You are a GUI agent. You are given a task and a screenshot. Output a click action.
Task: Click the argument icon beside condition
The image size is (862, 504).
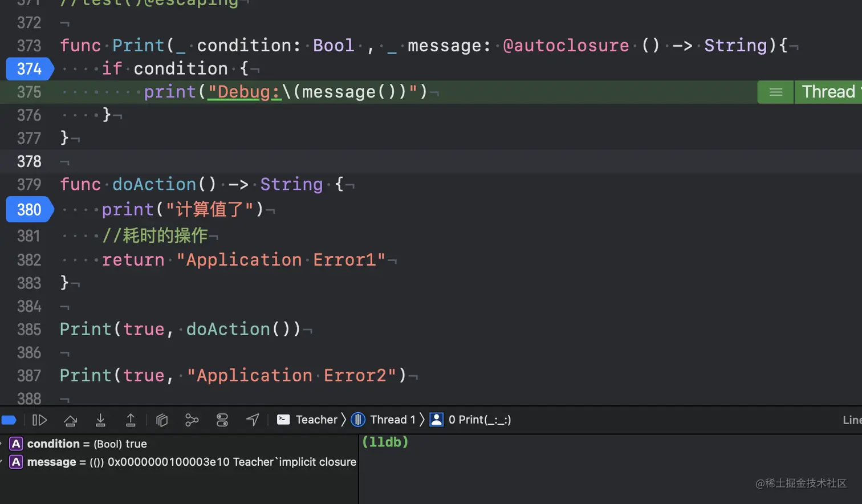[x=16, y=444]
